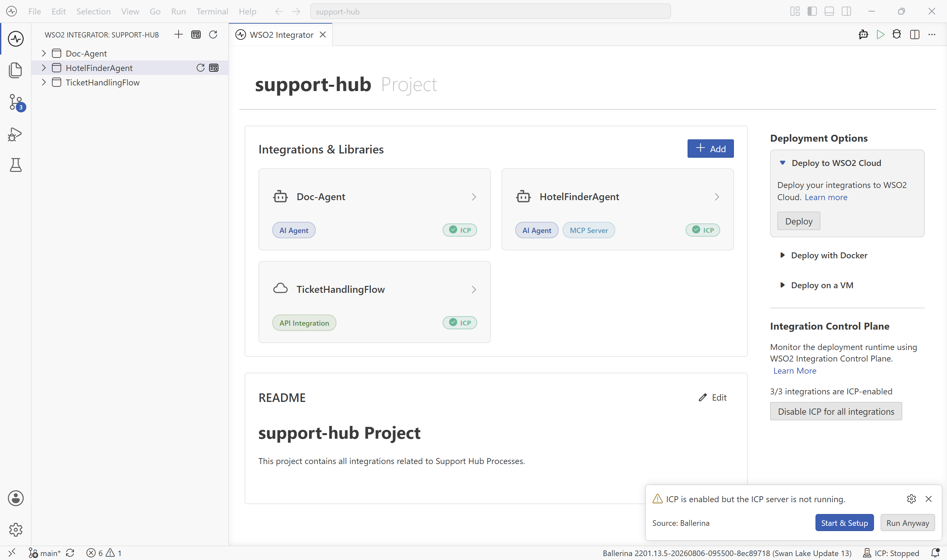
Task: Edit the README with the pencil Edit link
Action: coord(712,397)
